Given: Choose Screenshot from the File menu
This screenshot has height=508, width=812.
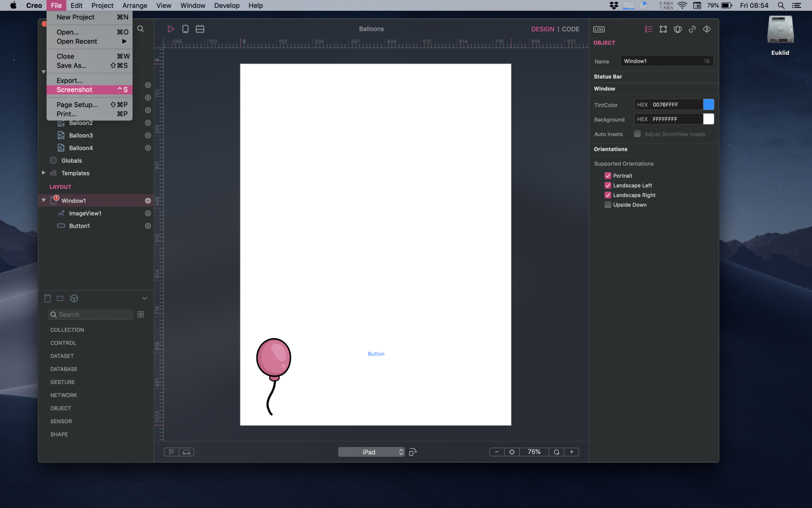Looking at the screenshot, I should pyautogui.click(x=74, y=89).
